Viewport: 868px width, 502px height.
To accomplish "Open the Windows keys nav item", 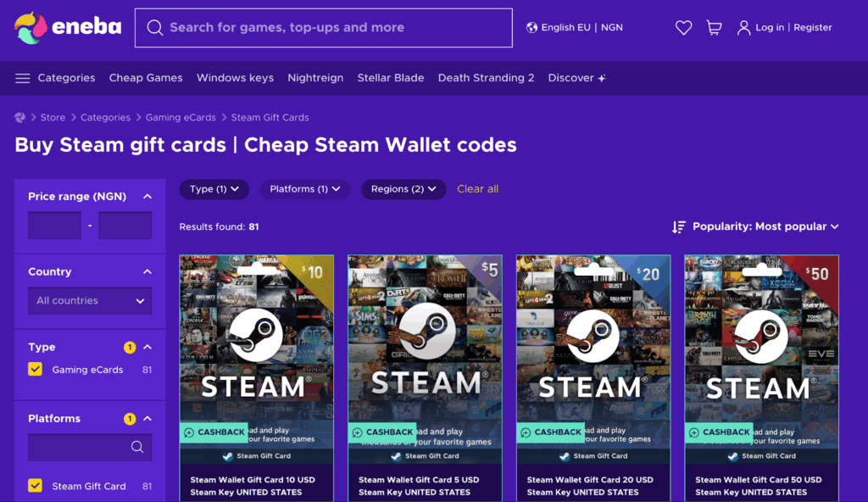I will click(x=235, y=78).
